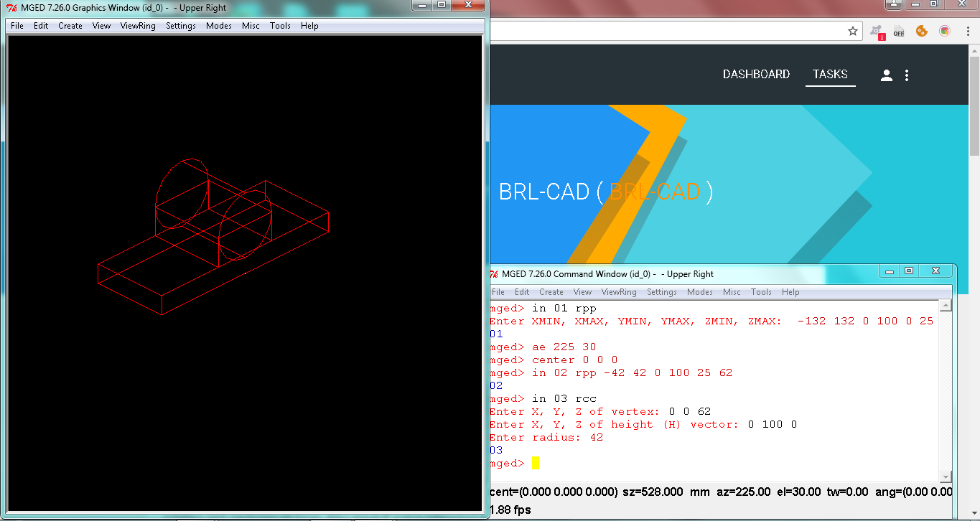Click the 'in 03 rcc' command line
980x521 pixels.
click(543, 399)
